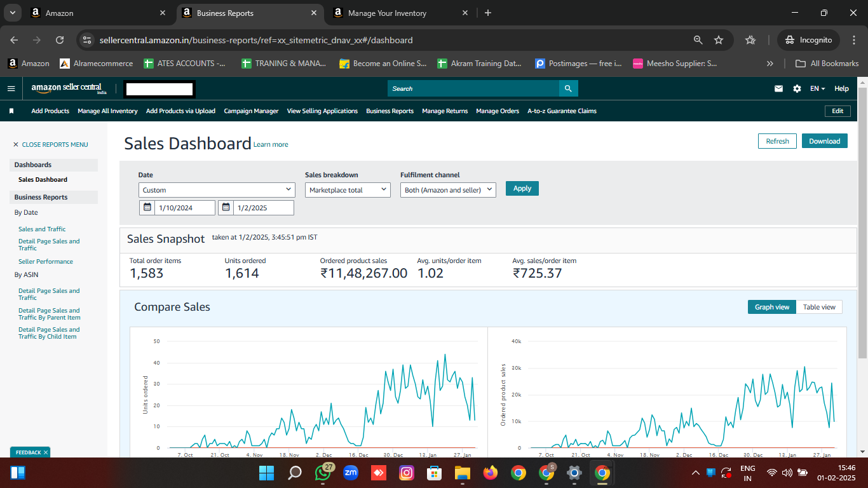The width and height of the screenshot is (868, 488).
Task: Open the messages envelope icon
Action: (778, 89)
